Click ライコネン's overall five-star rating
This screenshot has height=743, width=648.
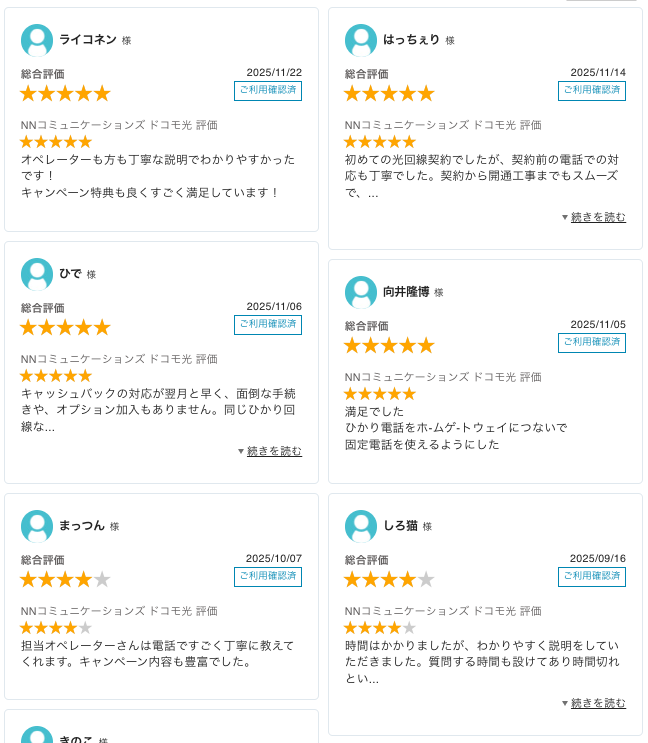(x=65, y=93)
